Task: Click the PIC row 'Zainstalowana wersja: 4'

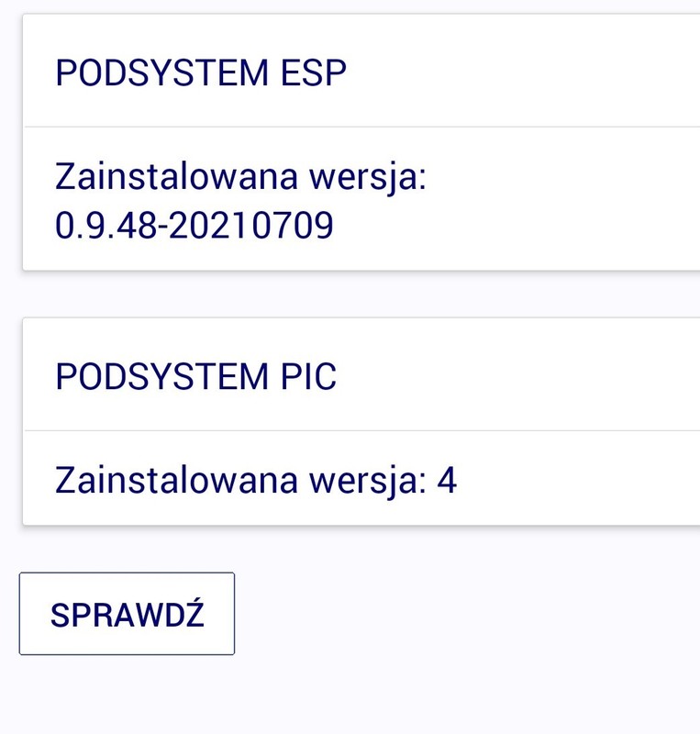Action: click(256, 480)
